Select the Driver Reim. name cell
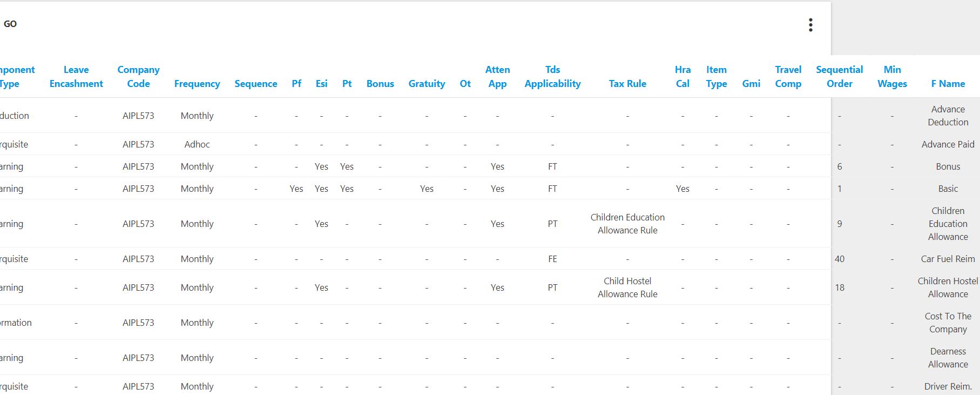 (x=948, y=386)
